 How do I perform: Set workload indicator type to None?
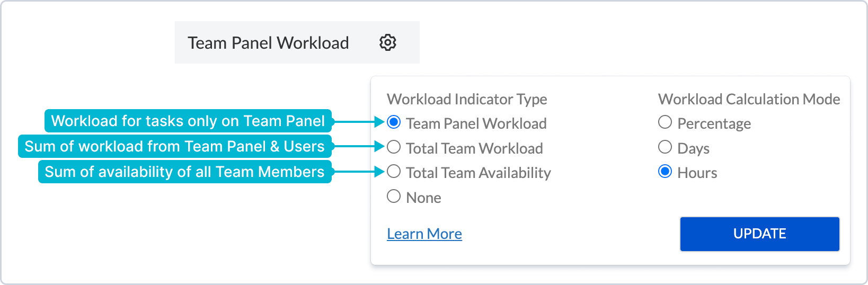[x=394, y=197]
